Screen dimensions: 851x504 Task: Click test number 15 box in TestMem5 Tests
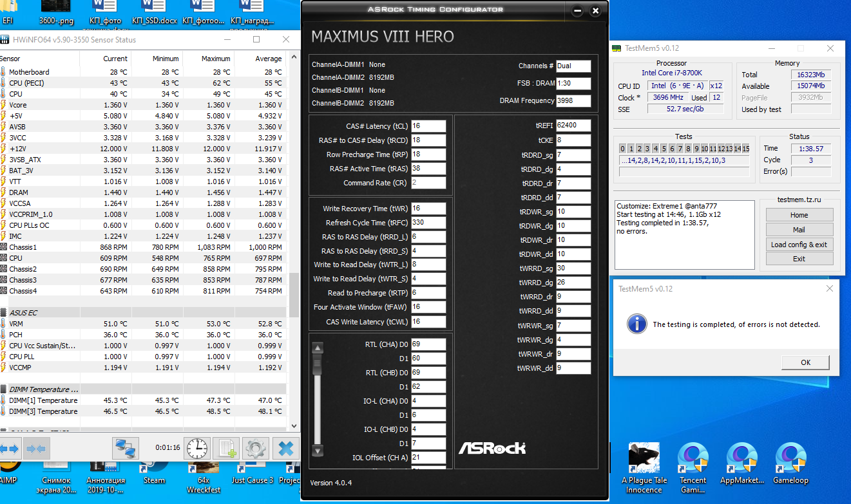pyautogui.click(x=745, y=149)
